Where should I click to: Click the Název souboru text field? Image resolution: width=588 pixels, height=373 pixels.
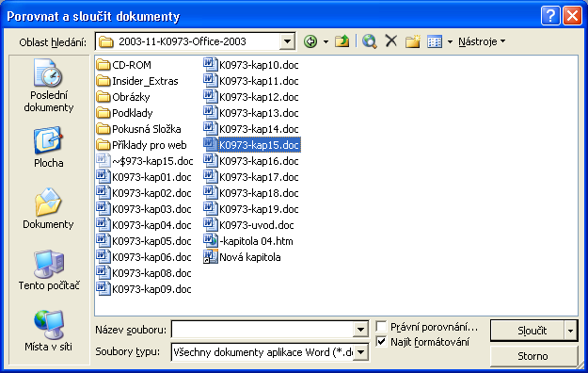pos(262,330)
